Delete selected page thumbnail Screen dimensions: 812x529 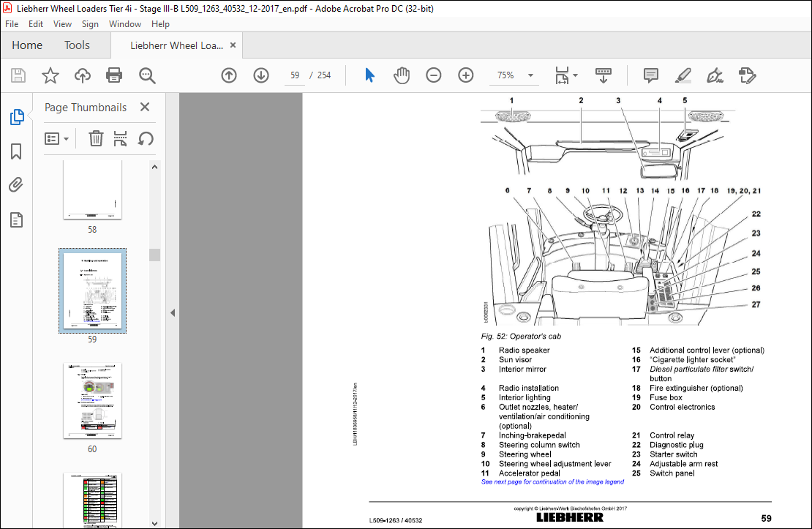[96, 138]
